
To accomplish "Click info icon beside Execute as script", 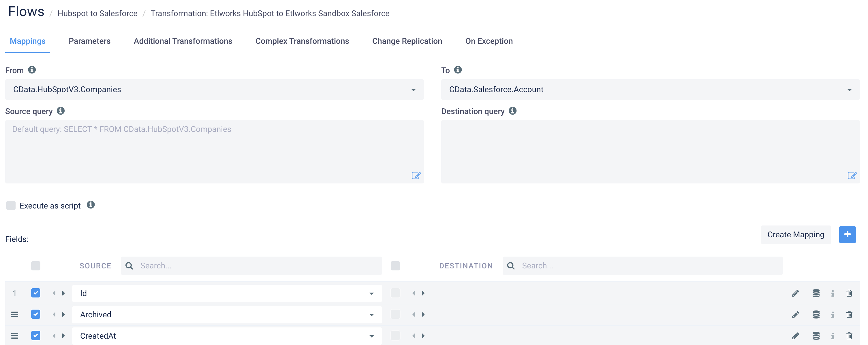I will (x=91, y=205).
